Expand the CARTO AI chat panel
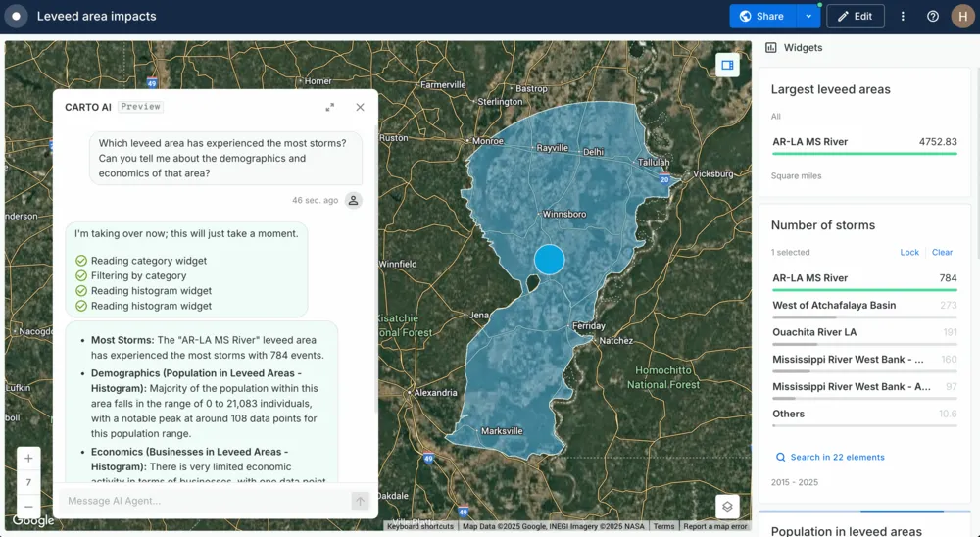This screenshot has width=980, height=537. pos(330,107)
